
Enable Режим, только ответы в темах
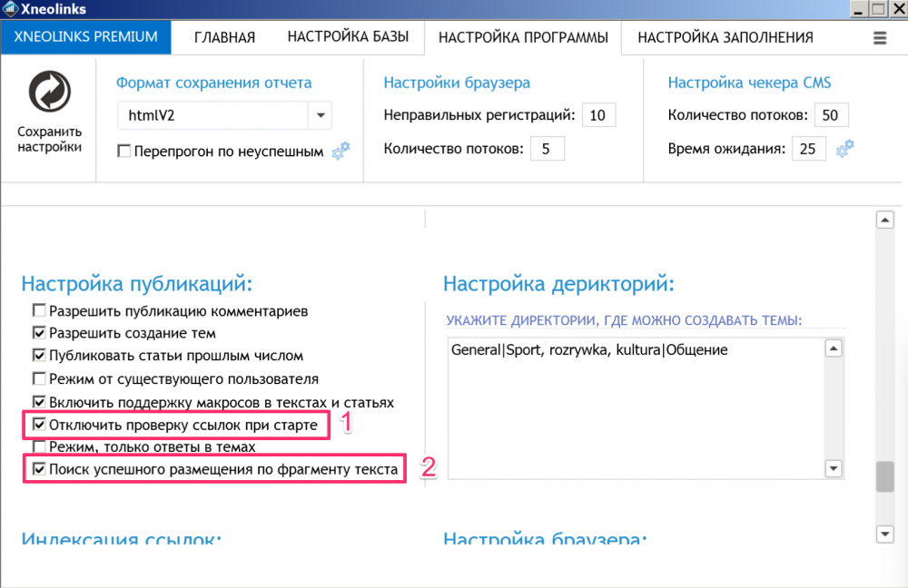pyautogui.click(x=39, y=446)
